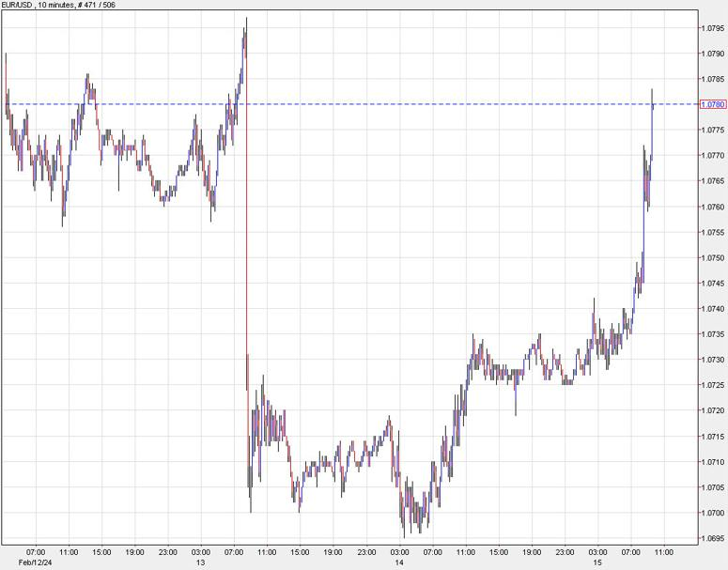Click the 1.0770 price axis label
This screenshot has width=728, height=570.
click(x=713, y=156)
